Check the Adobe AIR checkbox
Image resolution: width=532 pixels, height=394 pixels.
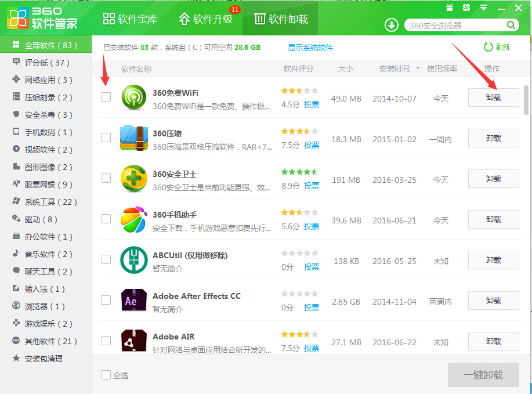point(106,341)
